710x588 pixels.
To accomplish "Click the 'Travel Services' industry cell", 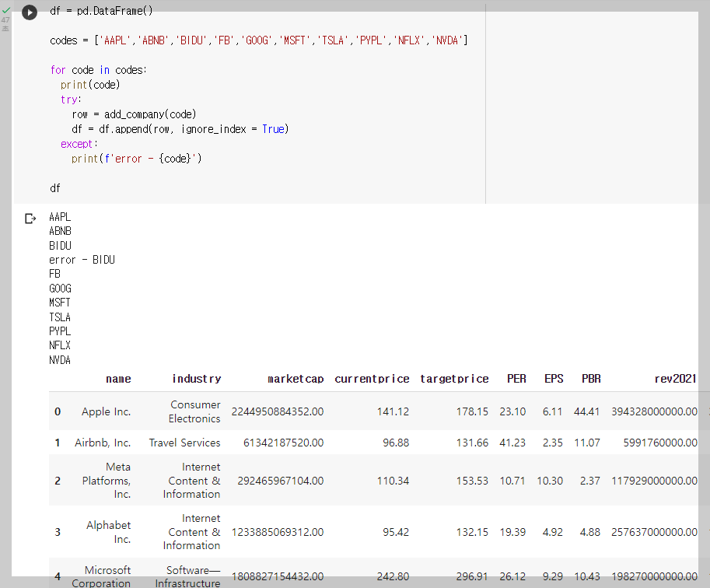I will [185, 443].
